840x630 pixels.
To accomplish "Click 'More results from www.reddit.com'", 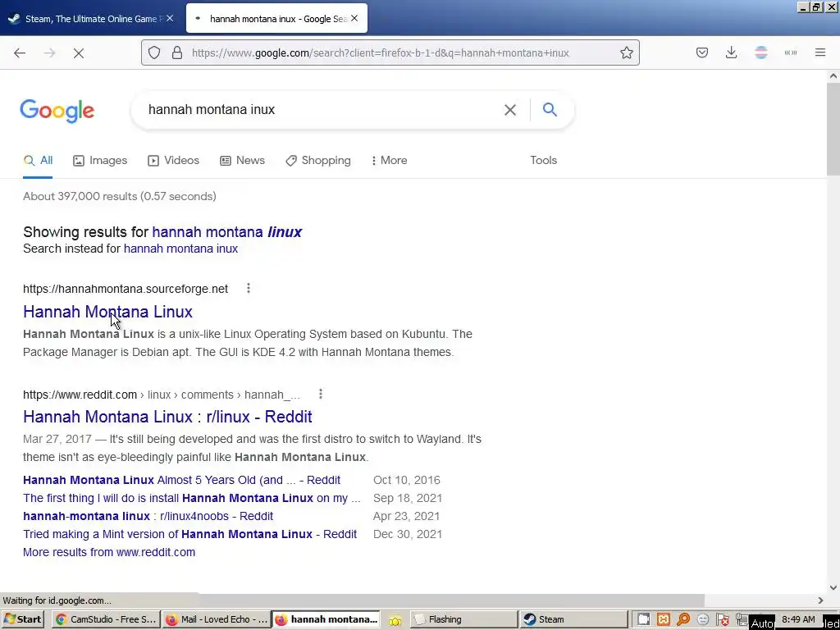I will tap(109, 552).
